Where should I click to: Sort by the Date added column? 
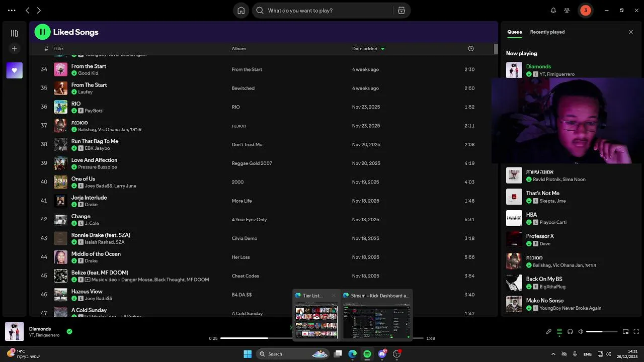point(368,49)
